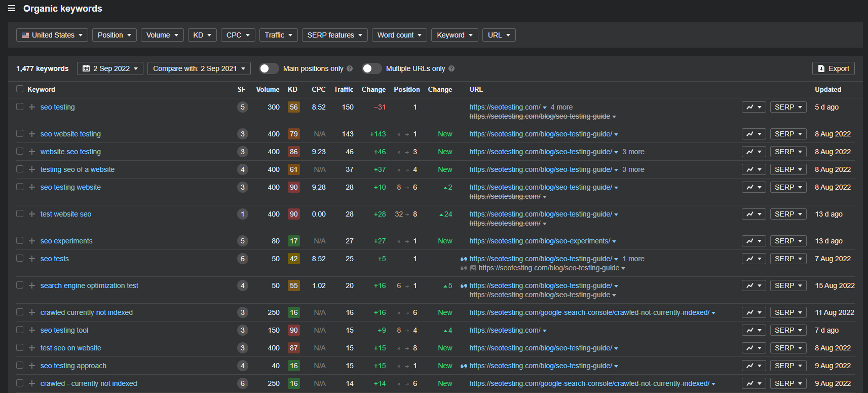Viewport: 868px width, 393px height.
Task: Add 'seo experiments' keyword with plus icon
Action: click(x=32, y=241)
